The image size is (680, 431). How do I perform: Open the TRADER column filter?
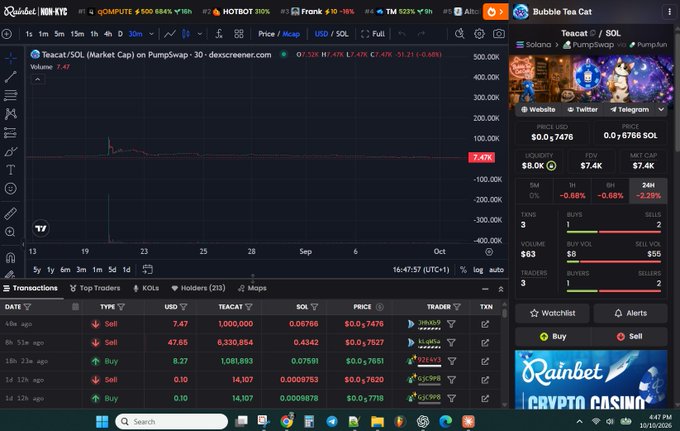point(457,307)
